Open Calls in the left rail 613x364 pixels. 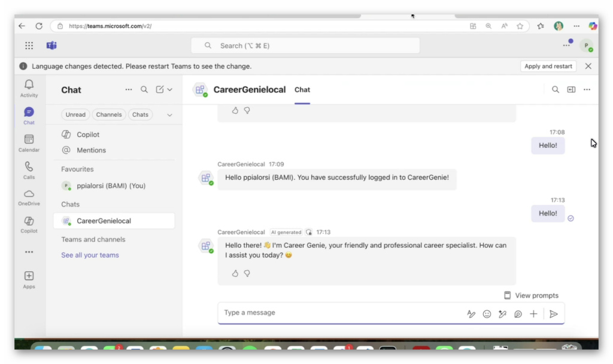[29, 171]
